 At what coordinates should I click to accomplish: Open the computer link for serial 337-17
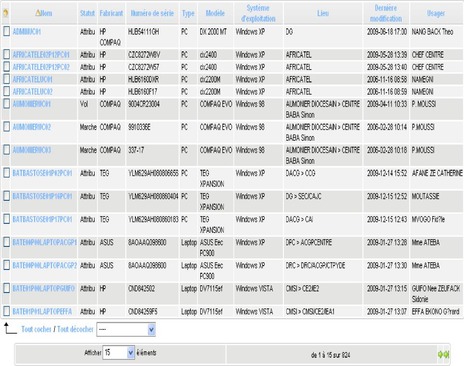point(32,150)
